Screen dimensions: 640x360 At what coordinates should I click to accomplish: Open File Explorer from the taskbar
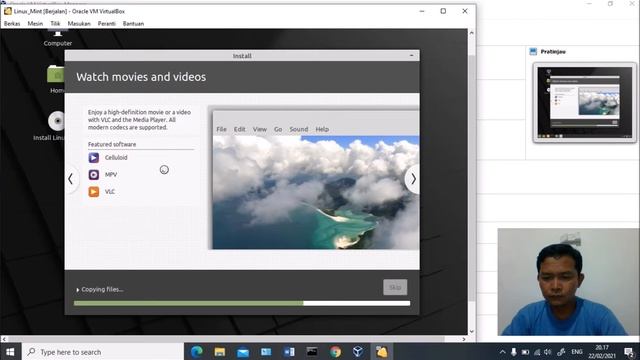point(220,351)
